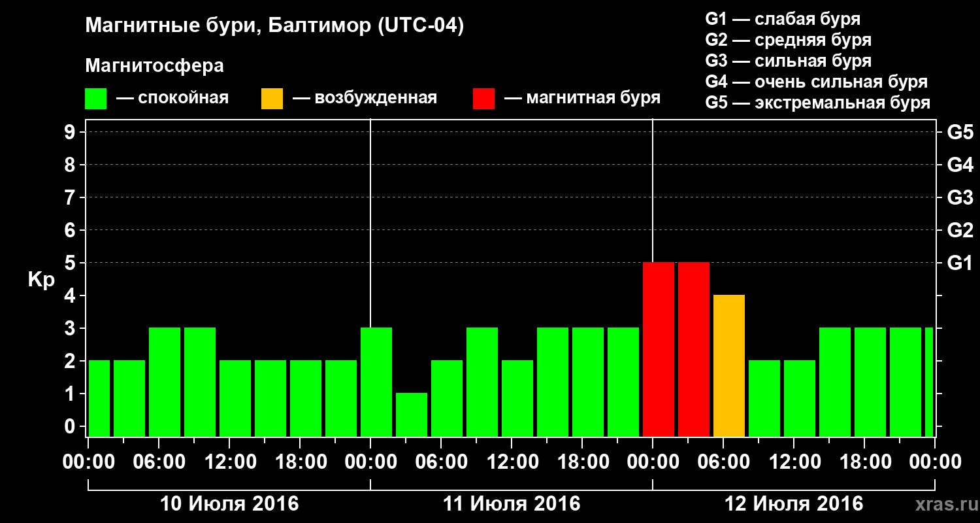Image resolution: width=980 pixels, height=523 pixels.
Task: Click the green 'спокойная' legend swatch
Action: [96, 99]
